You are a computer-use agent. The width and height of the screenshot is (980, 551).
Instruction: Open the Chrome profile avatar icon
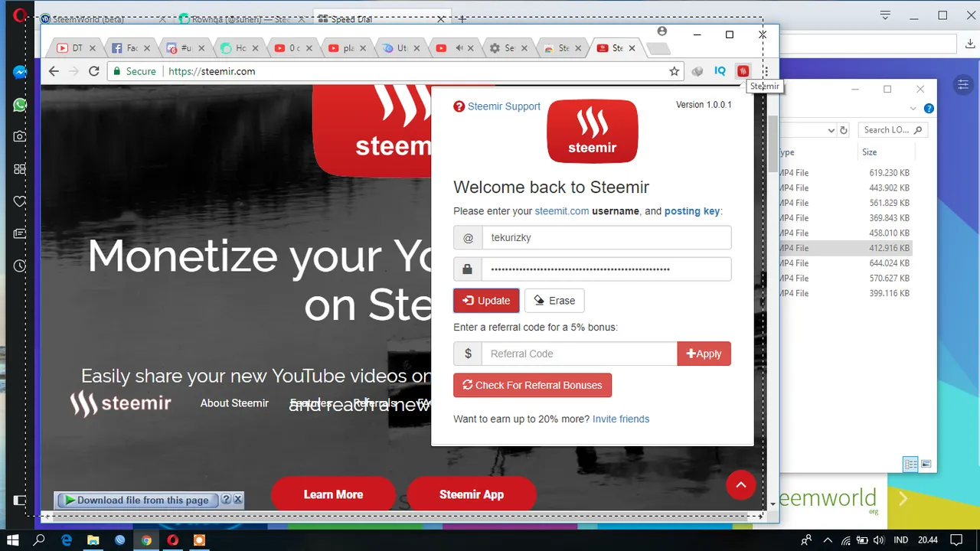coord(662,31)
